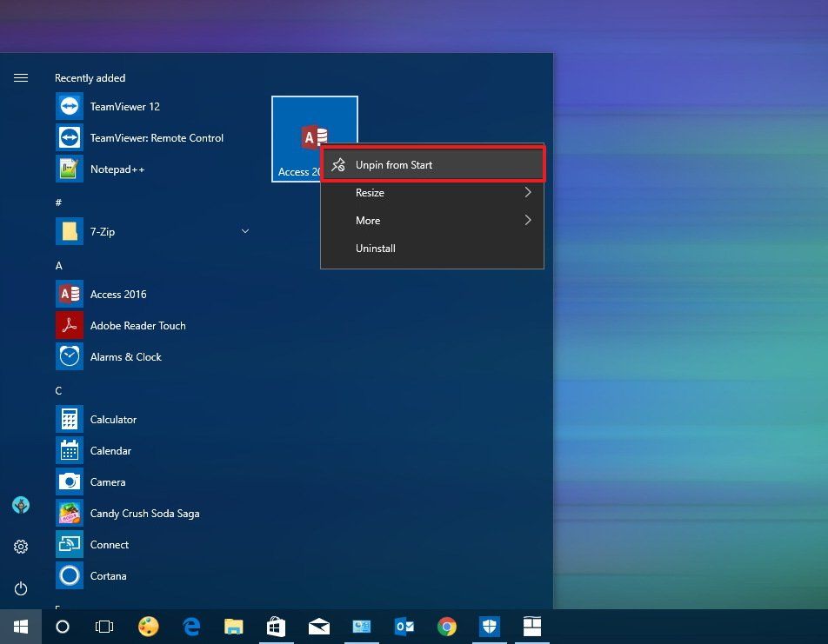The height and width of the screenshot is (644, 828).
Task: Expand the More submenu
Action: [432, 220]
